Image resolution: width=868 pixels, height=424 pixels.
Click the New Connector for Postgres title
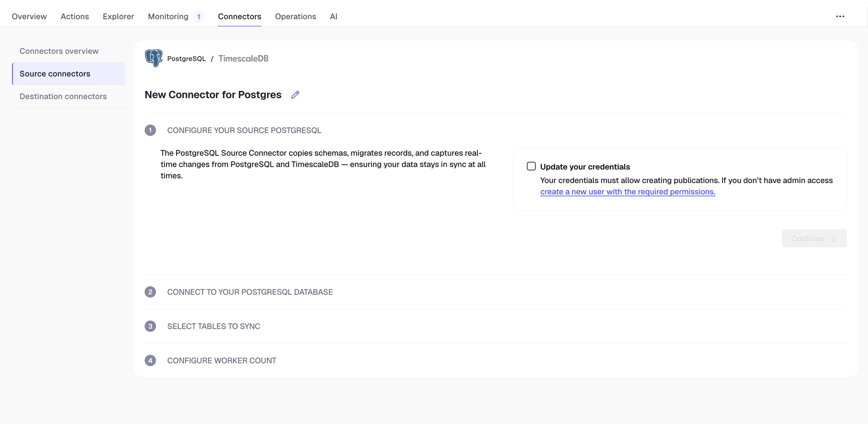click(x=213, y=95)
